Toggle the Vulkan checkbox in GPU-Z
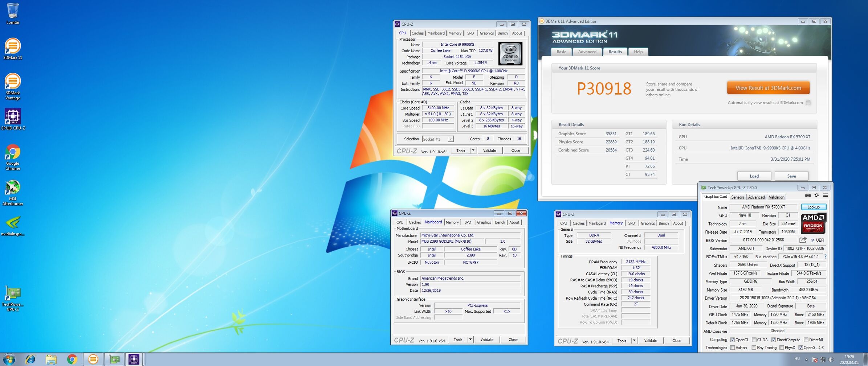Image resolution: width=868 pixels, height=366 pixels. [733, 348]
